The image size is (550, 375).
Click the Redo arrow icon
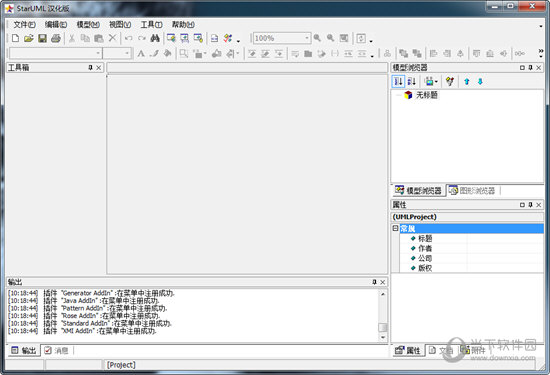[142, 38]
